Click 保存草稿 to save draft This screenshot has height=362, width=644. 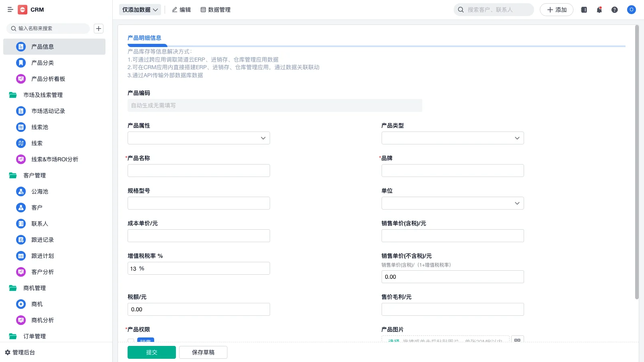203,352
